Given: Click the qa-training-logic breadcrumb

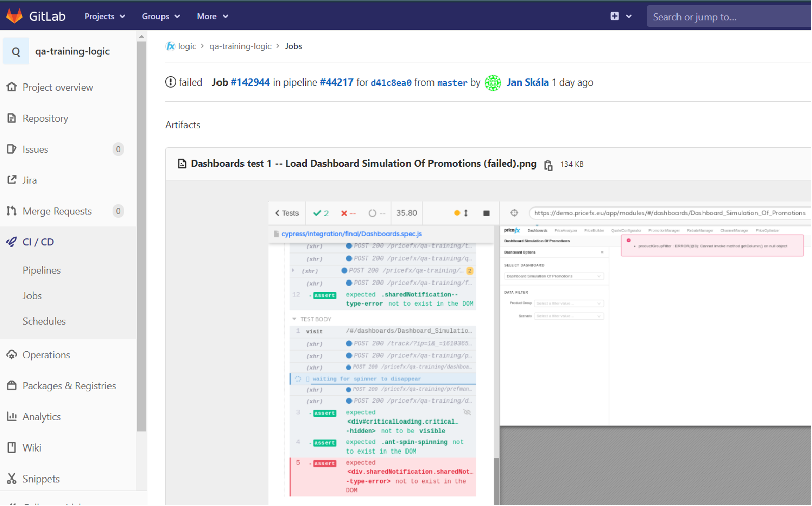Looking at the screenshot, I should click(x=240, y=46).
